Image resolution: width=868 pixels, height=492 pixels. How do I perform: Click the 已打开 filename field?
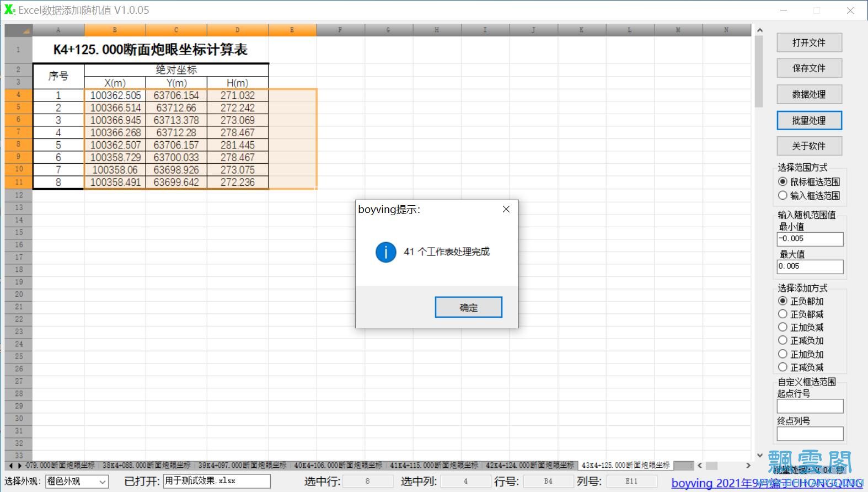click(217, 481)
